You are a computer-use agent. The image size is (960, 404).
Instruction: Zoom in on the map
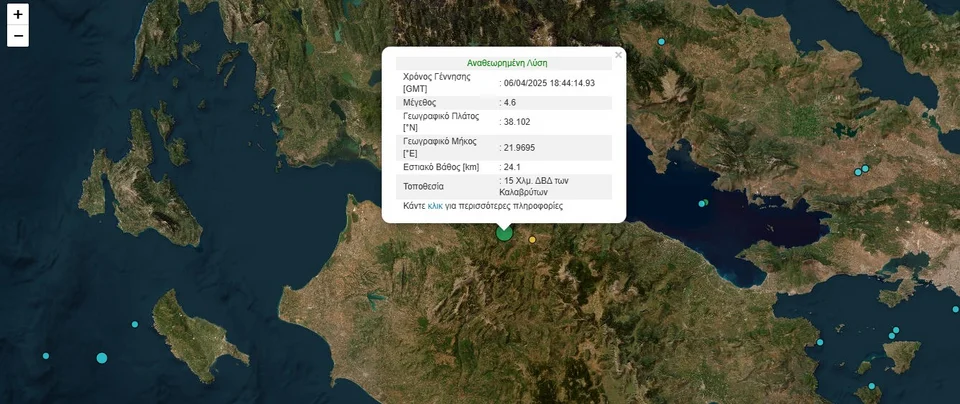click(18, 15)
